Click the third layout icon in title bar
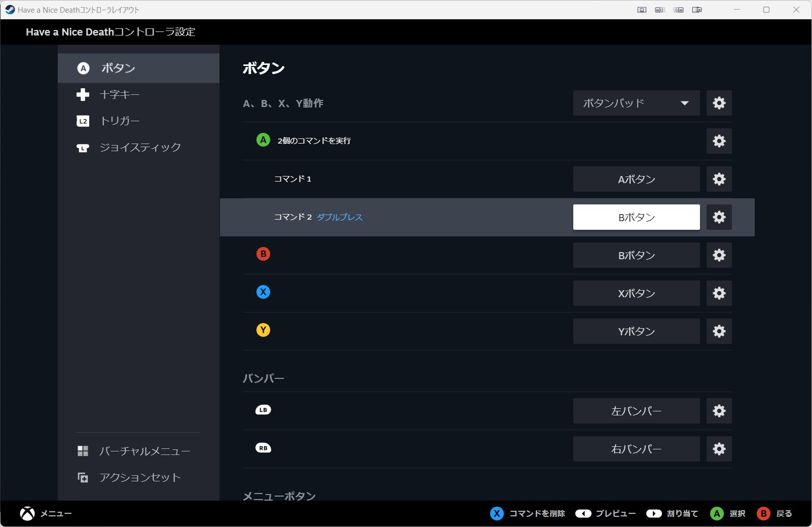812x527 pixels. (679, 10)
